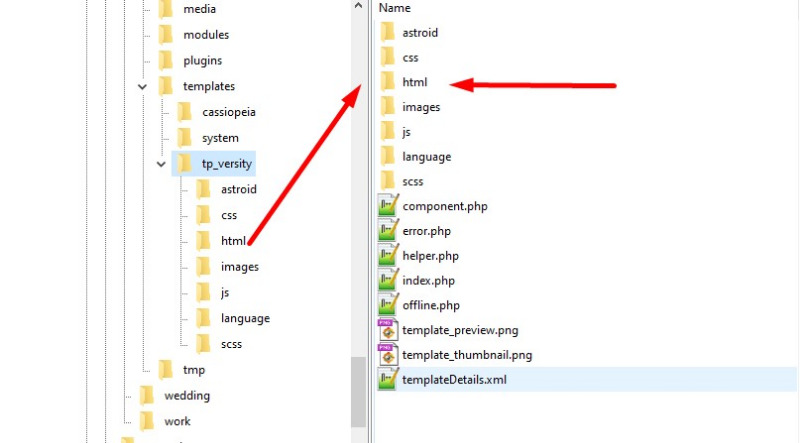
Task: Collapse the tp_versity tree node
Action: (x=161, y=164)
